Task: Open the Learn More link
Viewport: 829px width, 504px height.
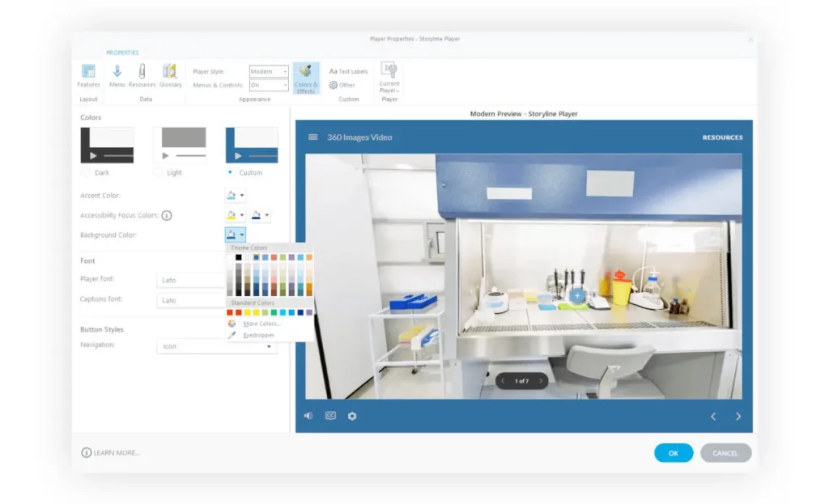Action: [x=111, y=452]
